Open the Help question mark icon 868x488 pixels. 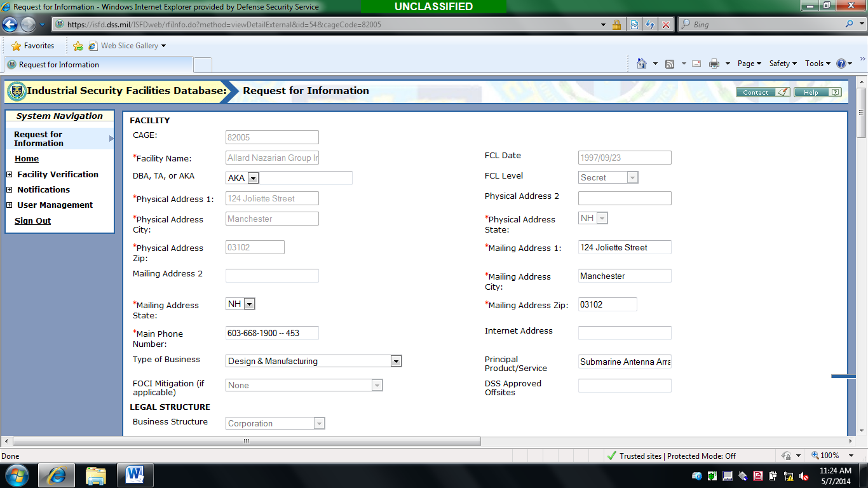point(841,64)
